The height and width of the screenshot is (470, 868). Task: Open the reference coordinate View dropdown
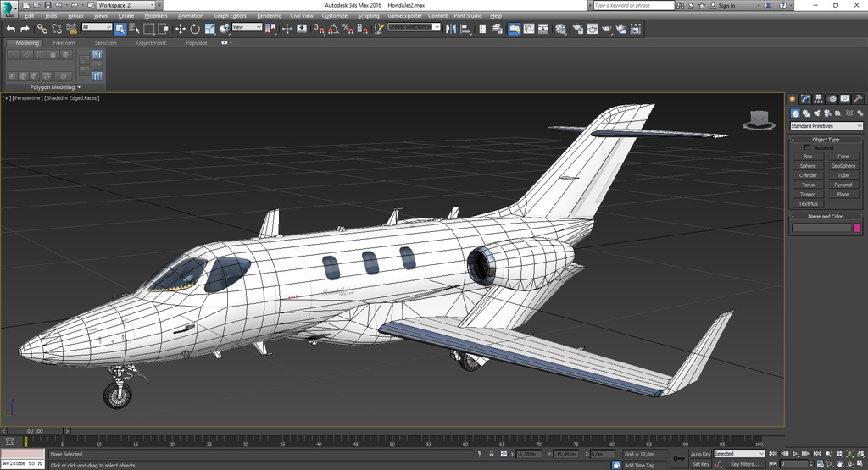pyautogui.click(x=247, y=26)
